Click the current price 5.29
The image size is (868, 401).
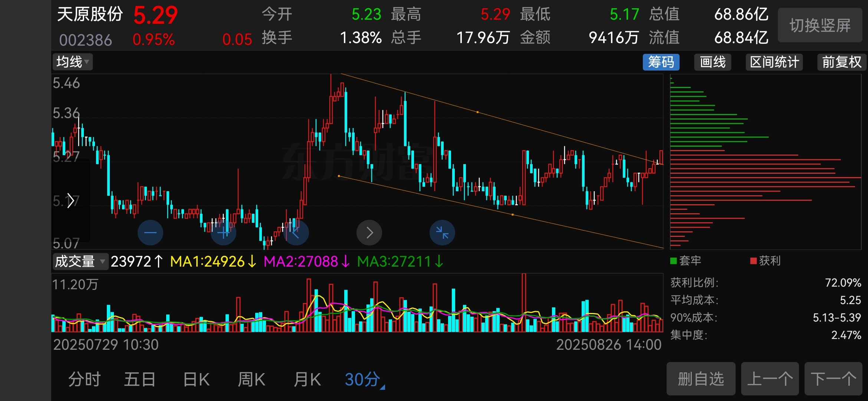(x=155, y=16)
